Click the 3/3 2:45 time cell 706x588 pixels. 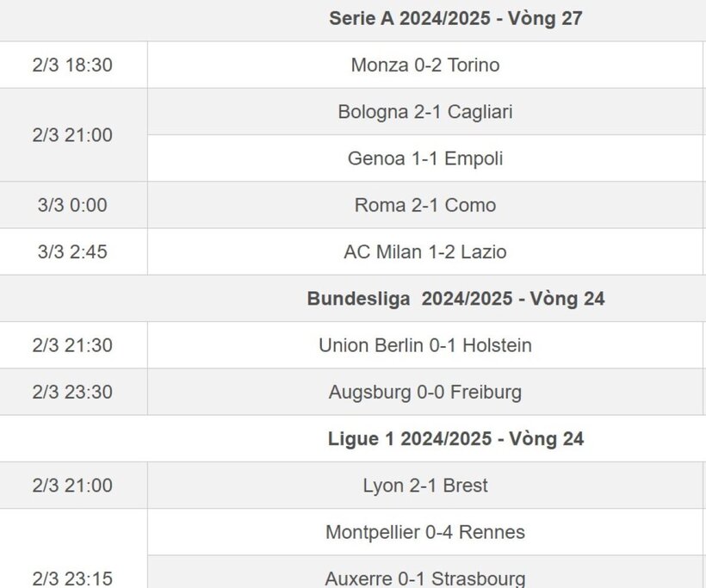tap(72, 251)
